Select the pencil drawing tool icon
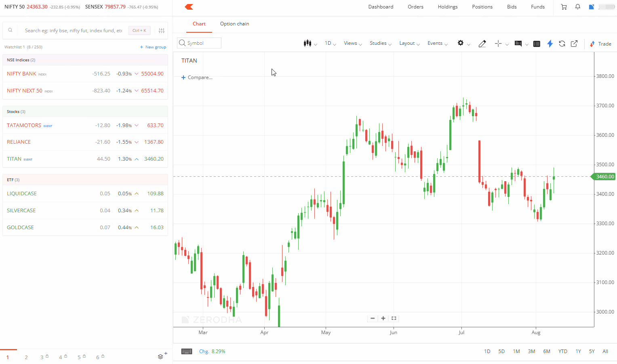Viewport: 617px width, 364px height. click(482, 44)
